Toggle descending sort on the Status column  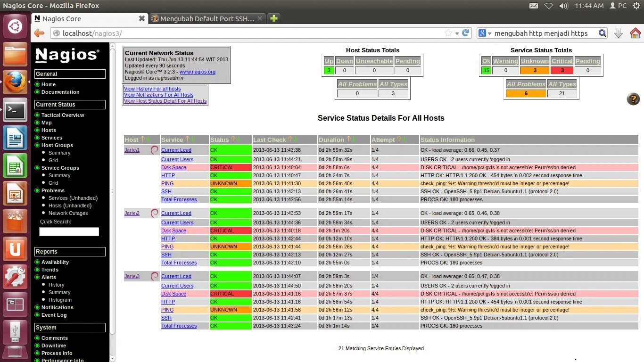tap(237, 139)
